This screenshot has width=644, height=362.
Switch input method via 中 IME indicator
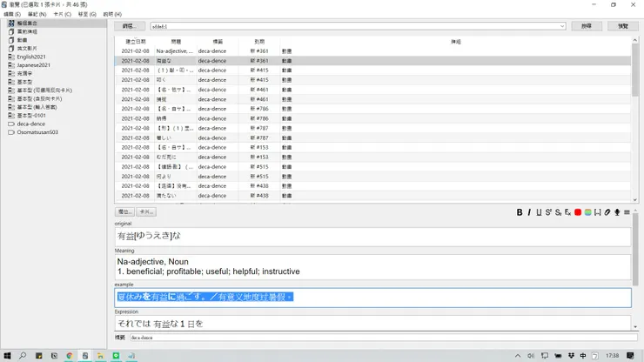583,355
